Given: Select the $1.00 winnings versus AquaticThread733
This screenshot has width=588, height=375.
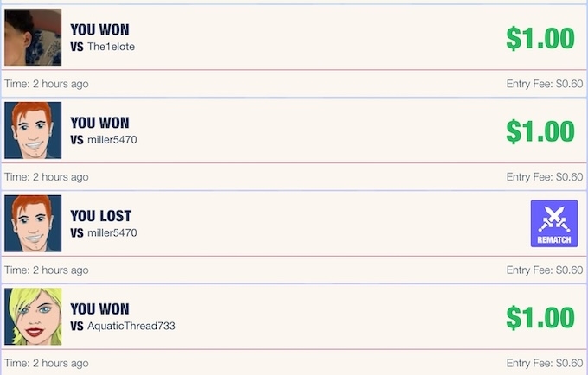Looking at the screenshot, I should [540, 318].
